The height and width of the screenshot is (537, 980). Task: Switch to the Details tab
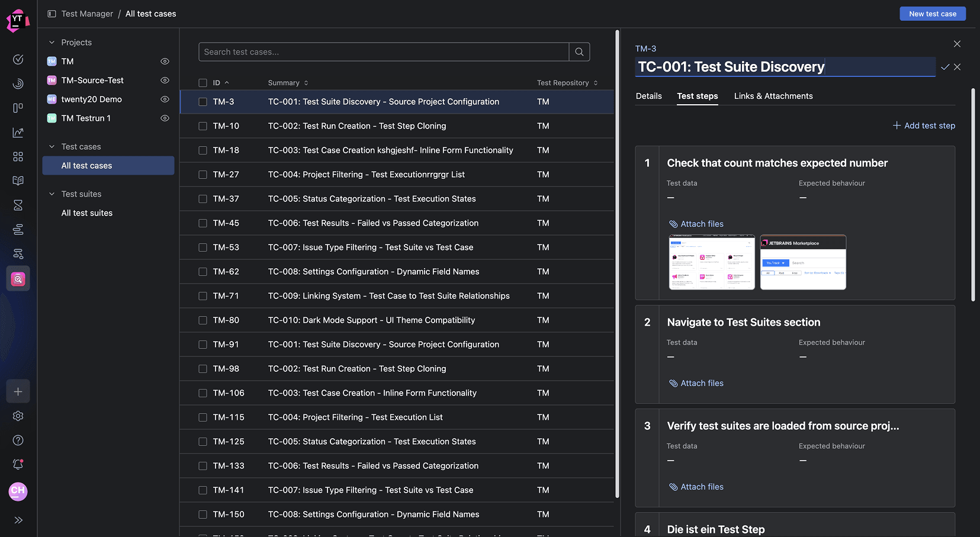[648, 96]
